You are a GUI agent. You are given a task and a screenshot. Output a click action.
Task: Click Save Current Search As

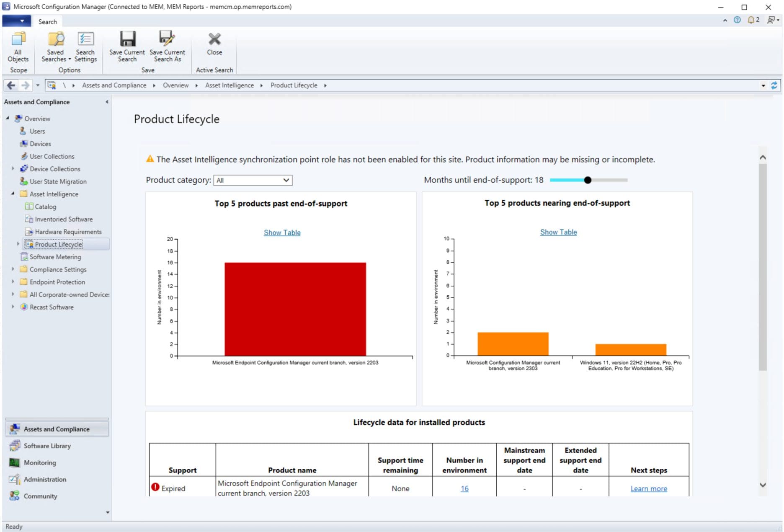click(167, 47)
